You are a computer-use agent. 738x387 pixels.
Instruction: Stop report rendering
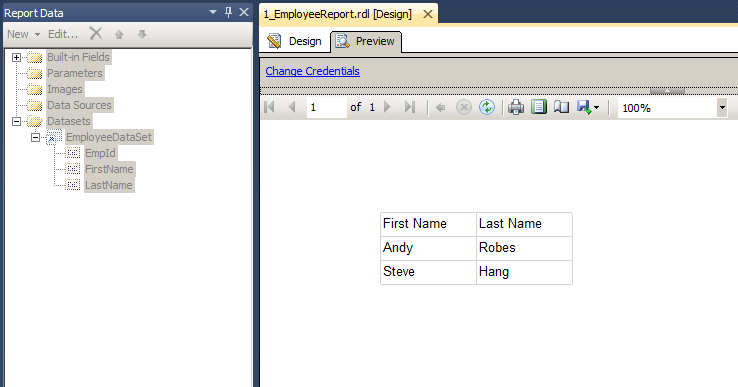pos(464,107)
